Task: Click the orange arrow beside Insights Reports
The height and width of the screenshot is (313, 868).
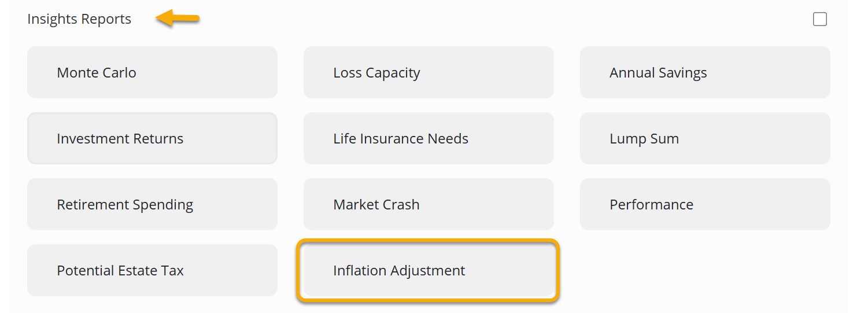Action: [x=178, y=19]
